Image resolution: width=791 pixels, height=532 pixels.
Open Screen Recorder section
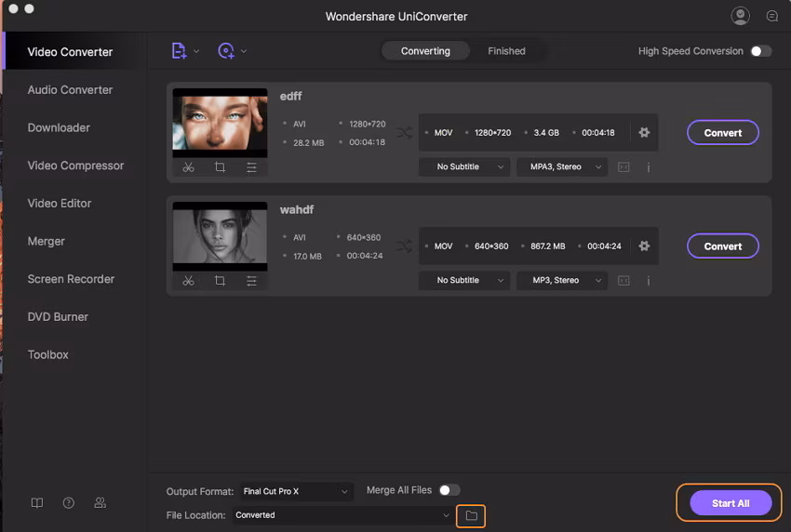tap(71, 279)
